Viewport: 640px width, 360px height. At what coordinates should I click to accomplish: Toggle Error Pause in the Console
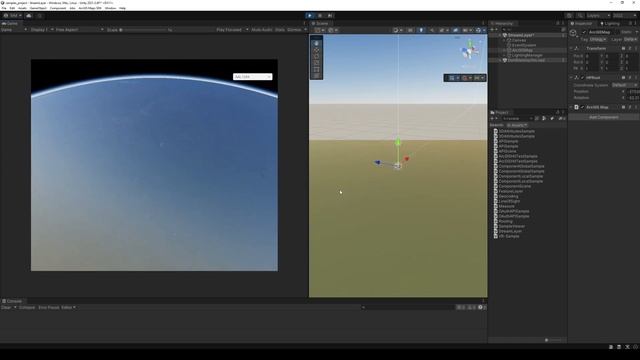49,307
